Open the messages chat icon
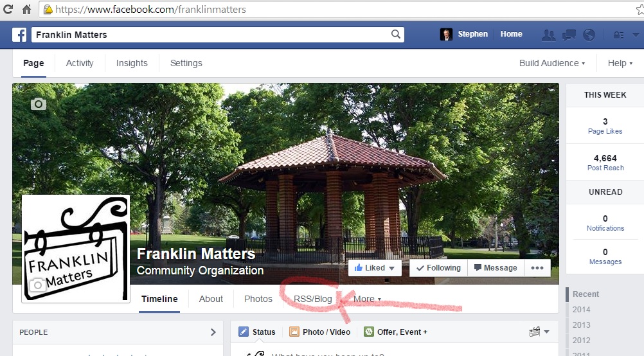The height and width of the screenshot is (356, 644). pos(569,35)
